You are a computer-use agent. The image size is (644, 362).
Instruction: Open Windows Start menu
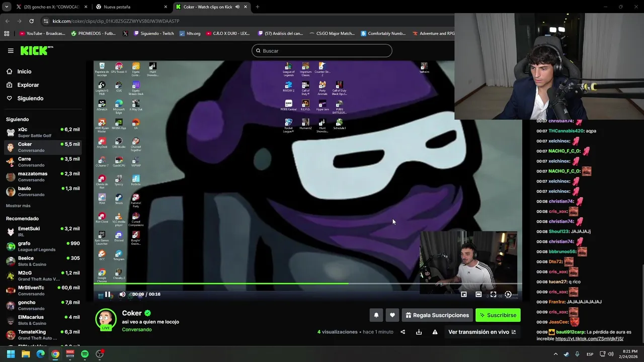11,354
